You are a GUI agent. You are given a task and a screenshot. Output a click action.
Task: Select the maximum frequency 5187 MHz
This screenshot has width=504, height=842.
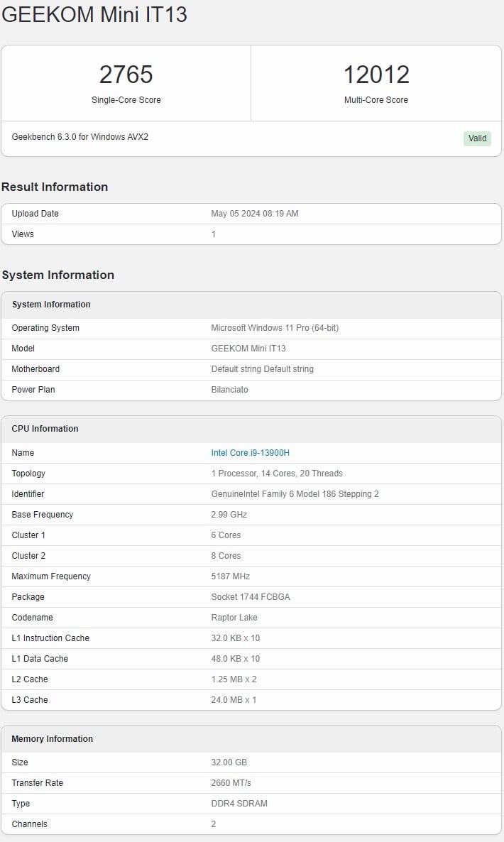pos(230,576)
